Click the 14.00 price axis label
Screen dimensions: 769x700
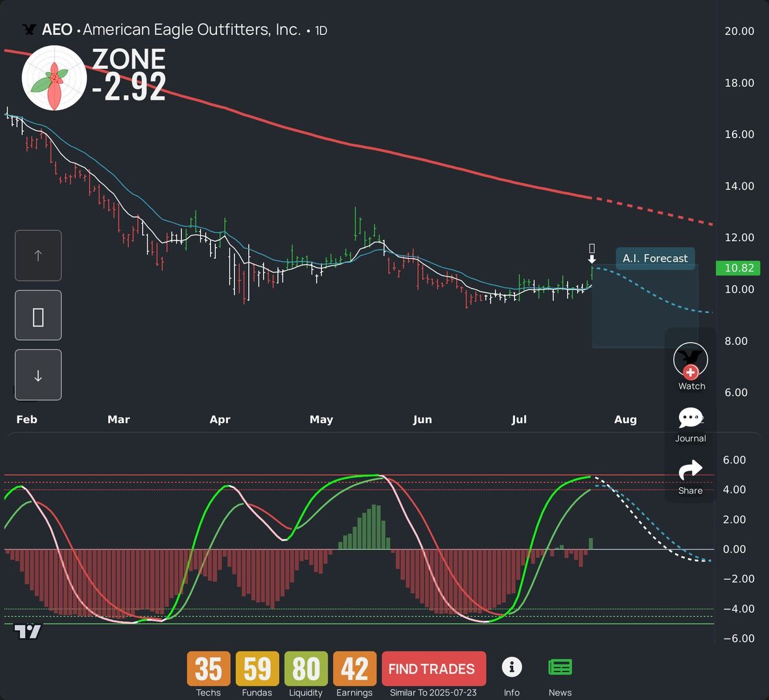coord(740,186)
